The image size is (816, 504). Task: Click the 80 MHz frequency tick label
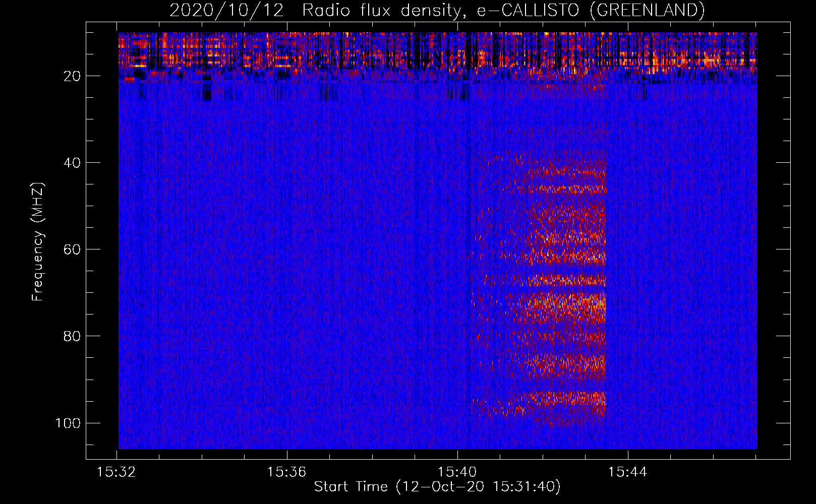click(x=72, y=336)
